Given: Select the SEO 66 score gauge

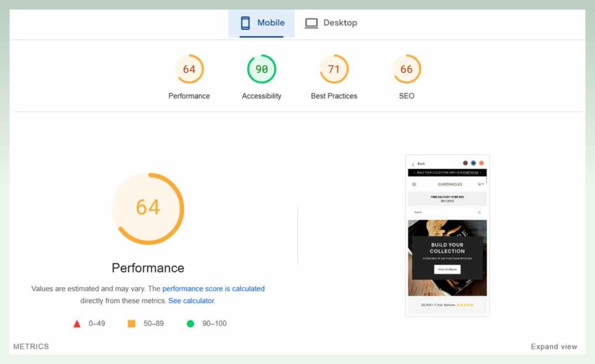Looking at the screenshot, I should coord(406,69).
